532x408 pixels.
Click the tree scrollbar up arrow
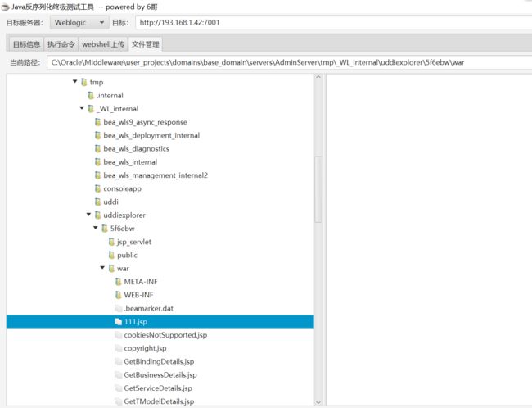point(318,77)
